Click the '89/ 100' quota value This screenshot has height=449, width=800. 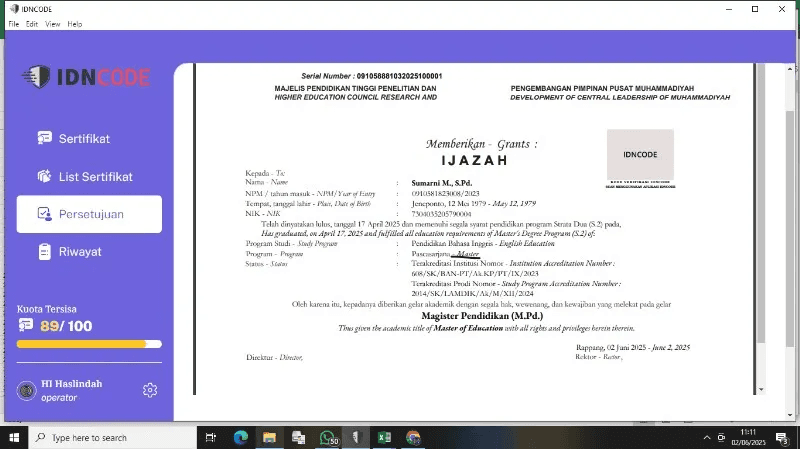tap(66, 326)
